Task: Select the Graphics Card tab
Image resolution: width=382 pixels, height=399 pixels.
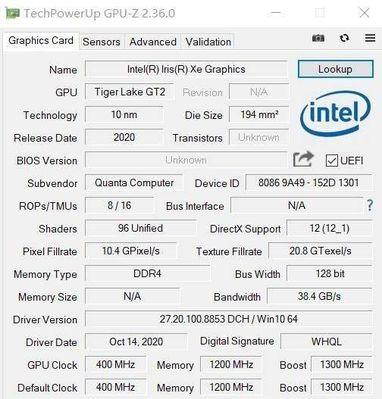Action: tap(41, 41)
